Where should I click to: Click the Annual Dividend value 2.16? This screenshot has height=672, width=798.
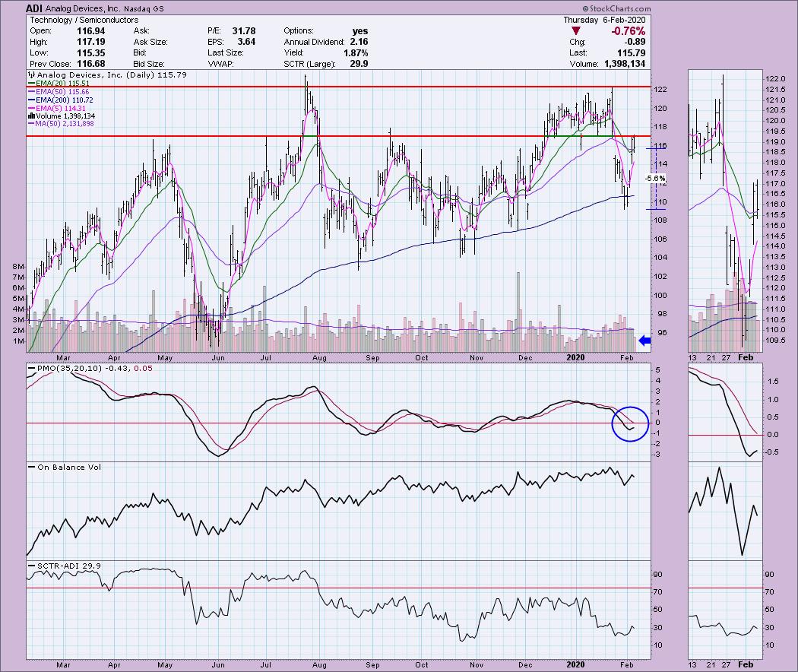click(359, 42)
